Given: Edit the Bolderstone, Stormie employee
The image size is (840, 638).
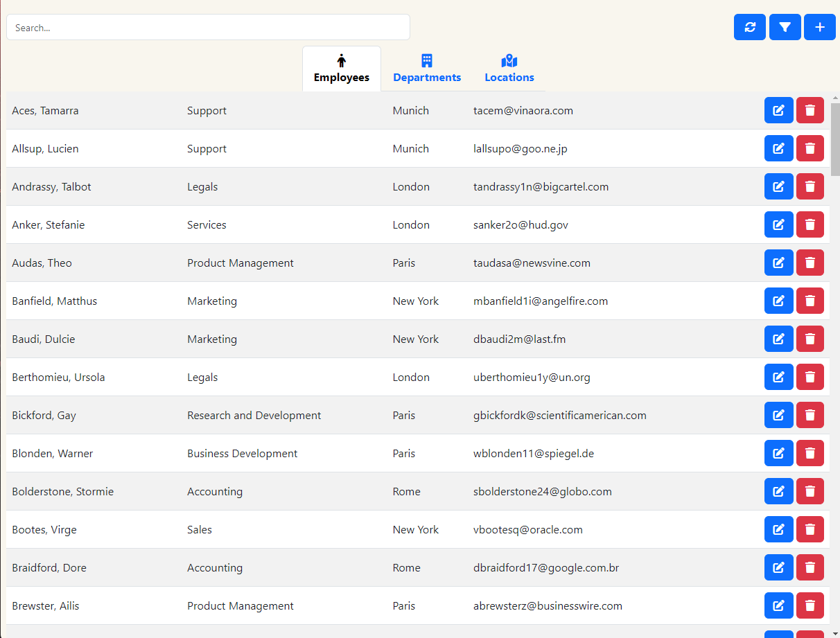Looking at the screenshot, I should coord(778,491).
